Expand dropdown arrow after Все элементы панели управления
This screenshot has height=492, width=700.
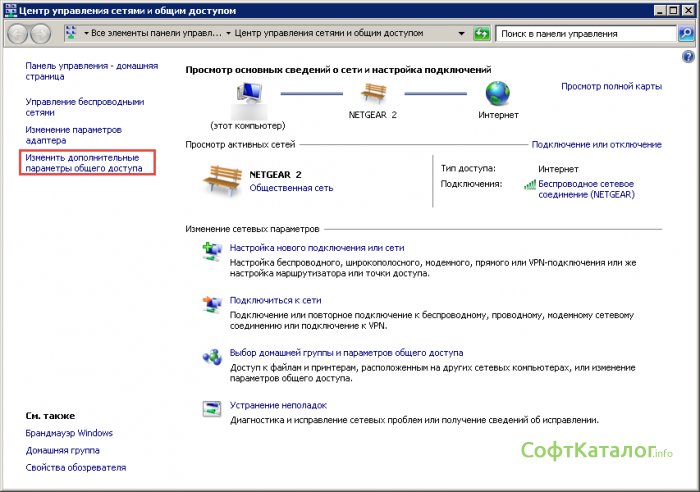coord(229,33)
